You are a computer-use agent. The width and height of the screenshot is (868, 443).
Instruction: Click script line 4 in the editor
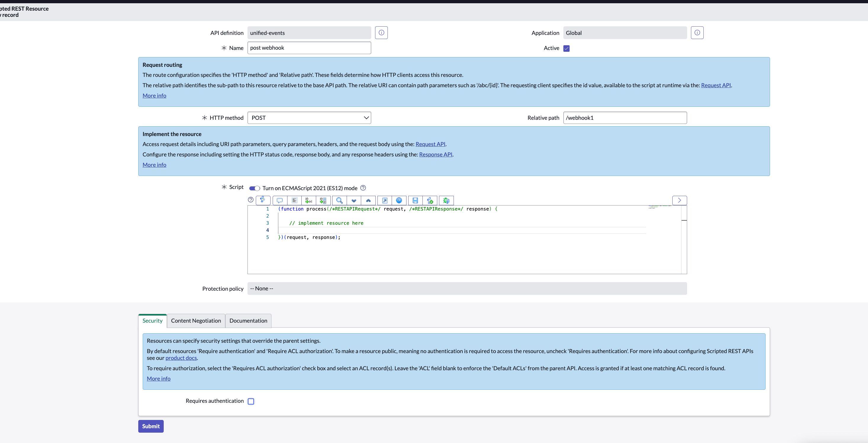click(x=462, y=230)
